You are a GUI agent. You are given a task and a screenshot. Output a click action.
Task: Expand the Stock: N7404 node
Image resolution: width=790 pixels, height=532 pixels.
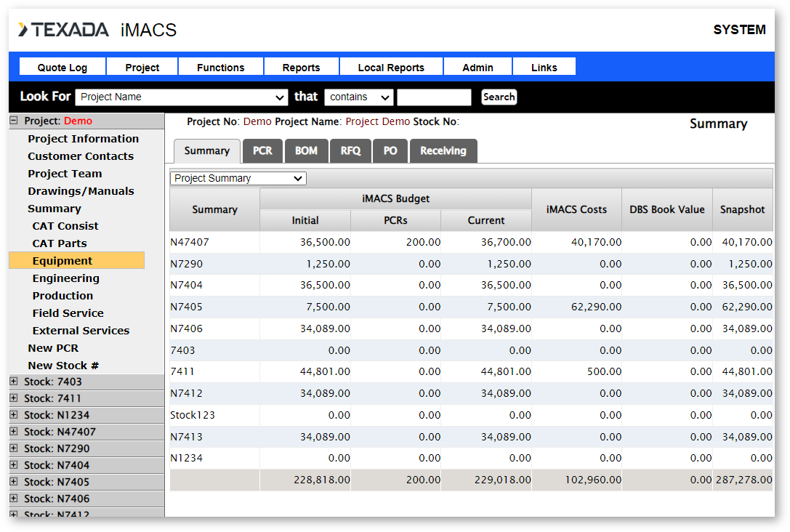pos(14,464)
